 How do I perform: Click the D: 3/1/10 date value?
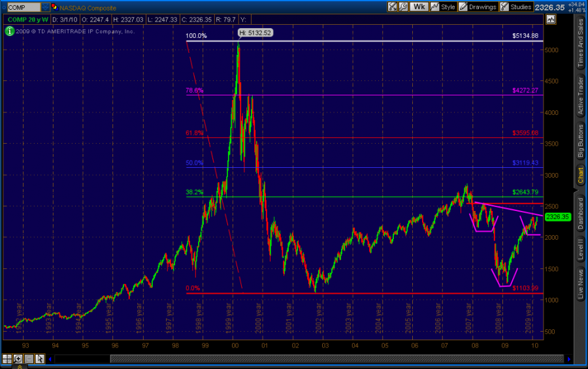click(65, 20)
